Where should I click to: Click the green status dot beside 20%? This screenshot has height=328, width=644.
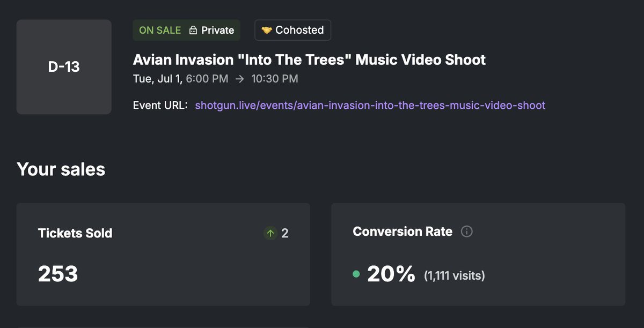(356, 274)
